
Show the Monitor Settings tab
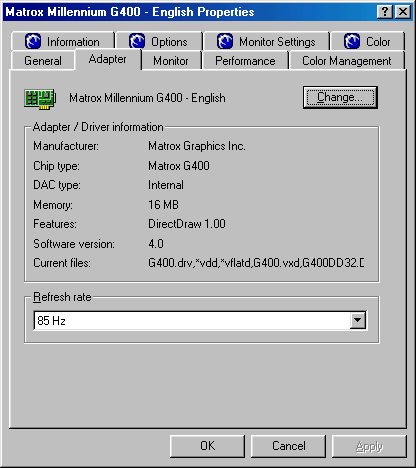coord(267,42)
